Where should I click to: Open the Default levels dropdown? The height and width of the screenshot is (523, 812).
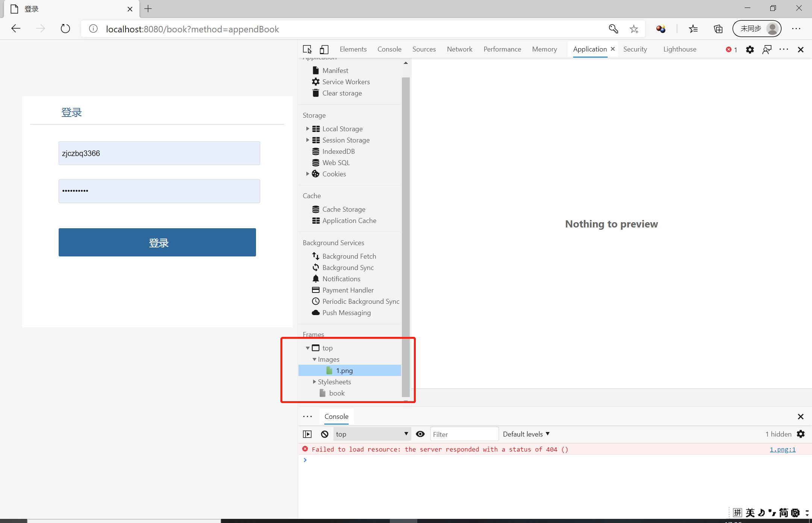526,434
